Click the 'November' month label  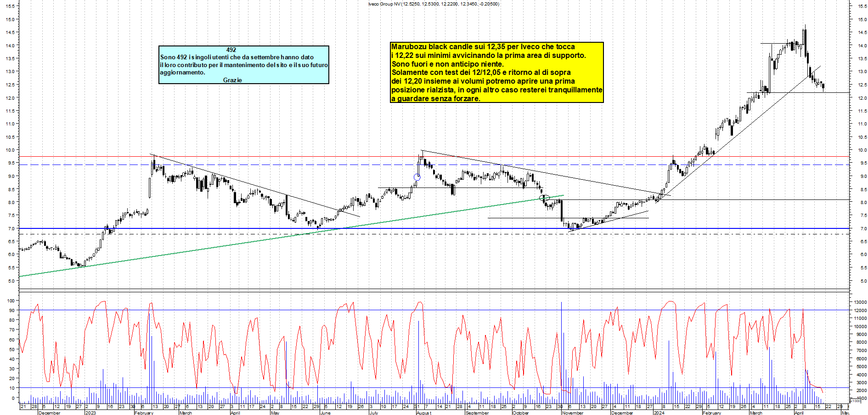pos(573,413)
